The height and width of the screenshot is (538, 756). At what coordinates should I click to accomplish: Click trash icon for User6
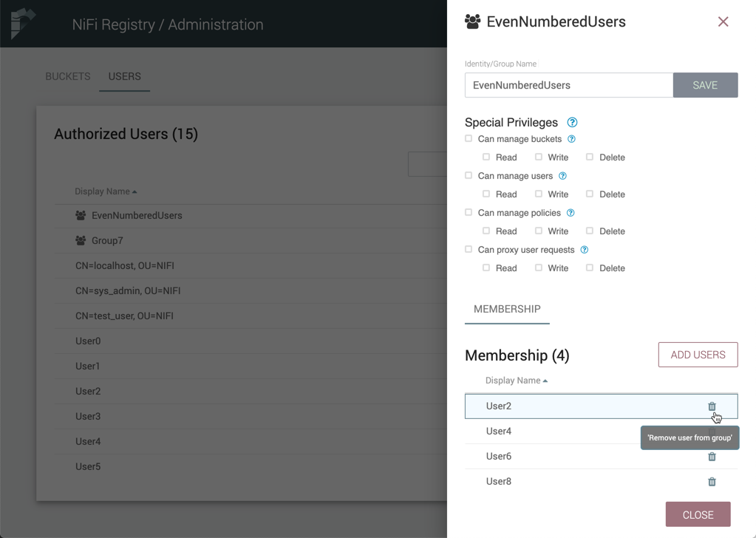pyautogui.click(x=712, y=457)
